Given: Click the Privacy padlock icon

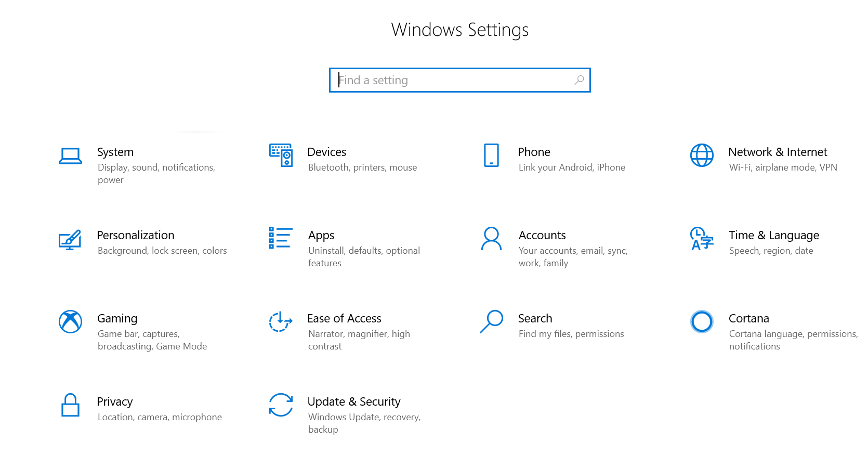Looking at the screenshot, I should pos(70,405).
